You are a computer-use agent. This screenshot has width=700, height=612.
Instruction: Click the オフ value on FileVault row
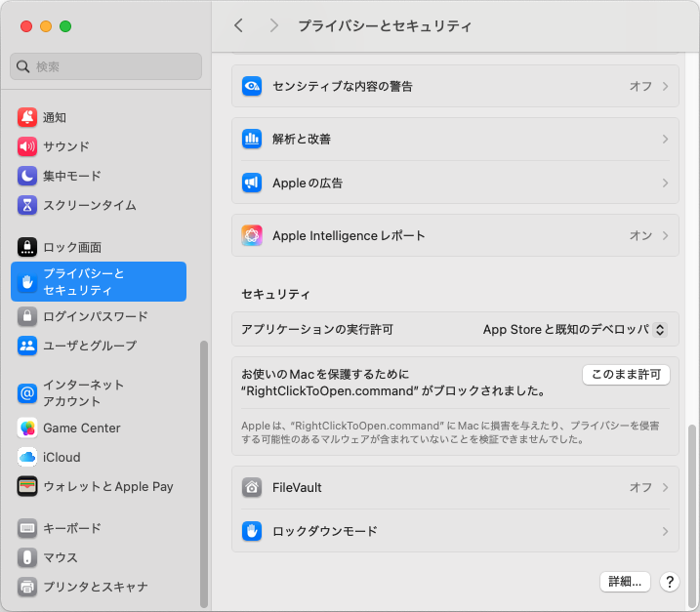pyautogui.click(x=640, y=487)
